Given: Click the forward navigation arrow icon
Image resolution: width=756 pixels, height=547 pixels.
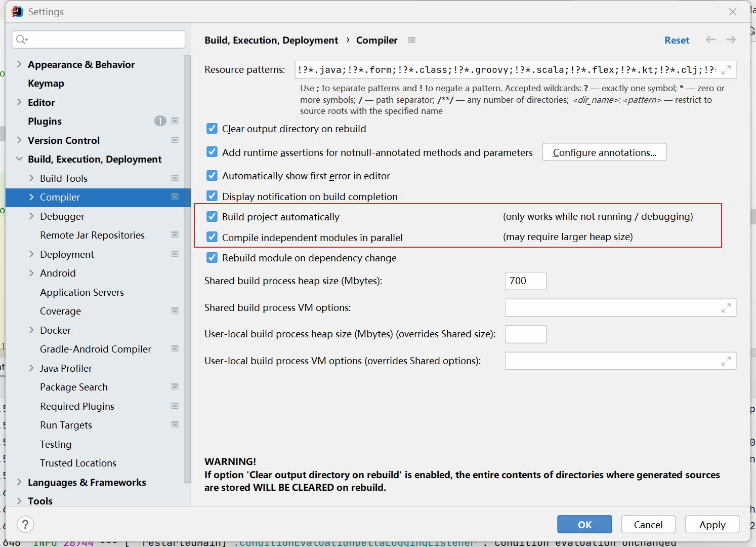Looking at the screenshot, I should (731, 40).
